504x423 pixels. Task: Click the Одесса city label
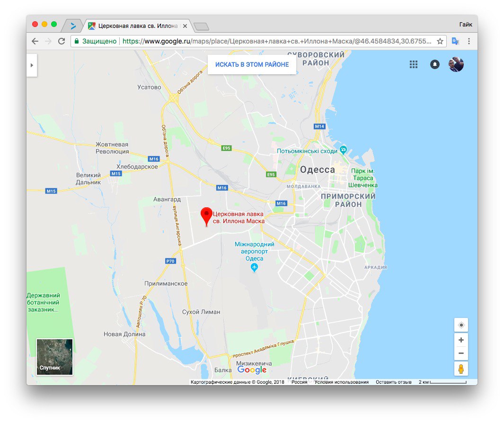click(x=317, y=170)
